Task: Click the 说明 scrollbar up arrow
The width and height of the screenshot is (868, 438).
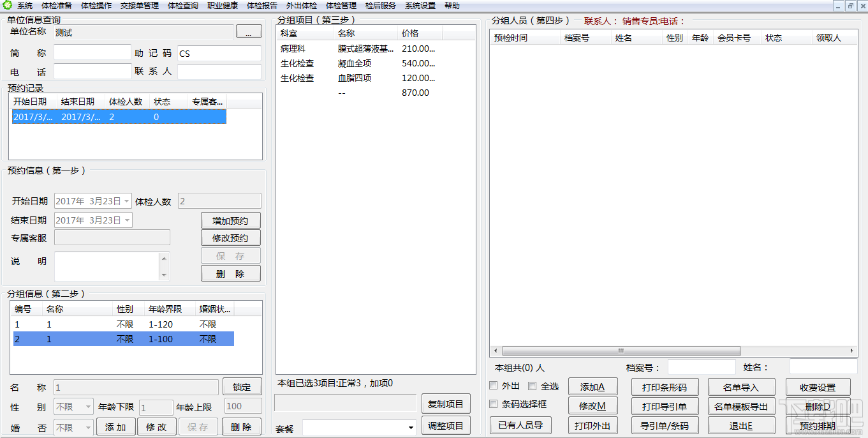Action: click(165, 258)
